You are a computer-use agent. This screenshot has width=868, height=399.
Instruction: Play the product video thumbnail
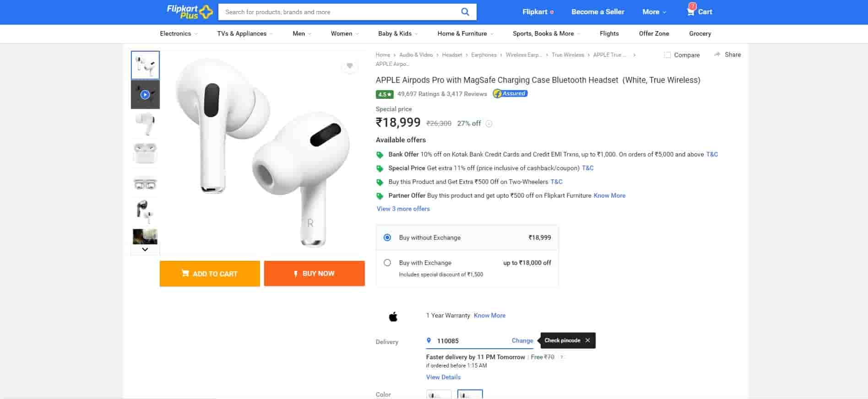145,95
